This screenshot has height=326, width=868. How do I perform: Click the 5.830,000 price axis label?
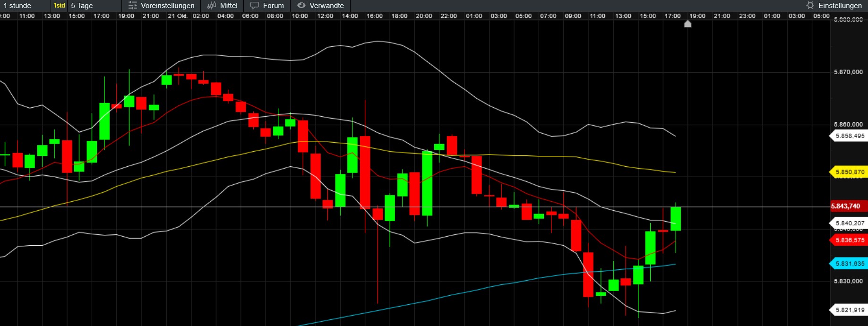click(x=848, y=281)
